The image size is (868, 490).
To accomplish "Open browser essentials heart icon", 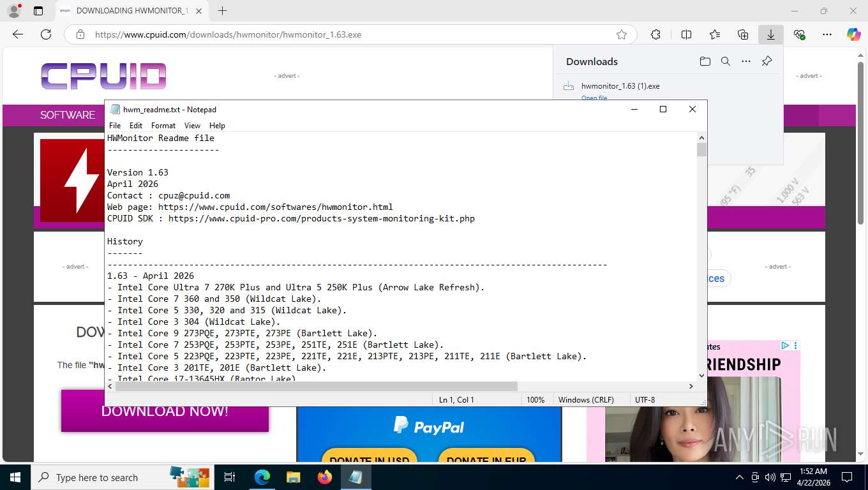I will pyautogui.click(x=799, y=34).
